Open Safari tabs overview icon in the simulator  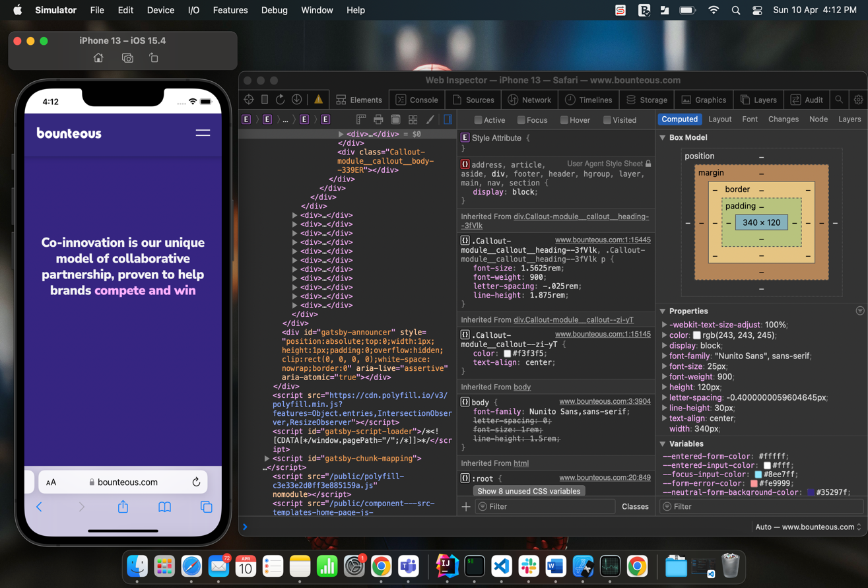[206, 507]
